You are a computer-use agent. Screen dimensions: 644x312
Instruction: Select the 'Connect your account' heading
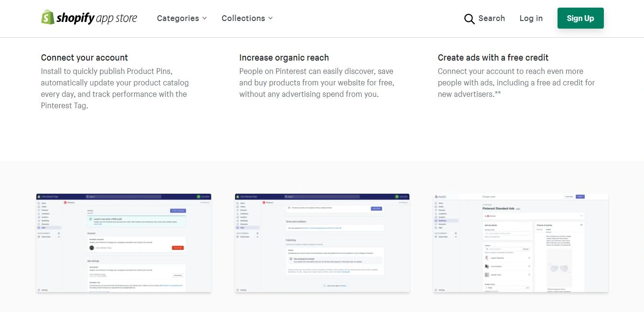coord(85,58)
